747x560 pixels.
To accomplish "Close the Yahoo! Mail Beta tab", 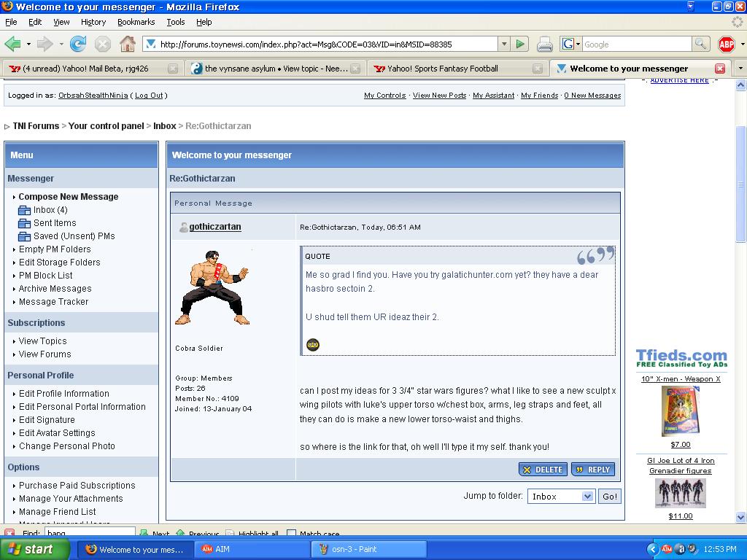I will click(x=173, y=69).
